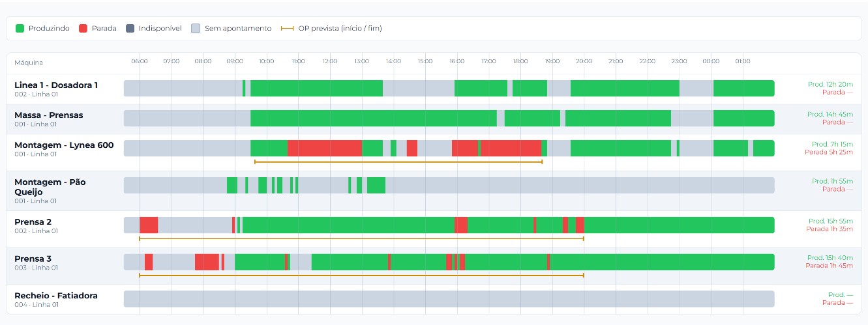Click the 23:00 time axis label
The height and width of the screenshot is (325, 868).
click(679, 61)
